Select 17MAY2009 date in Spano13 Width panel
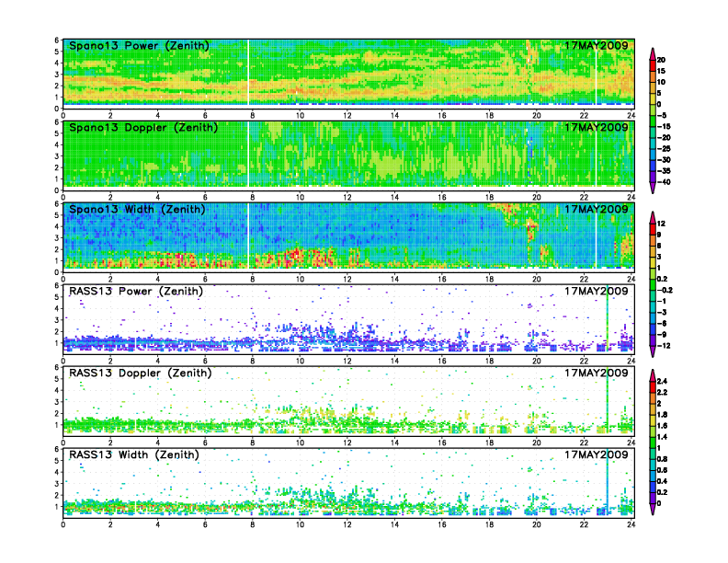Screen dimensions: 728x563 (x=597, y=209)
